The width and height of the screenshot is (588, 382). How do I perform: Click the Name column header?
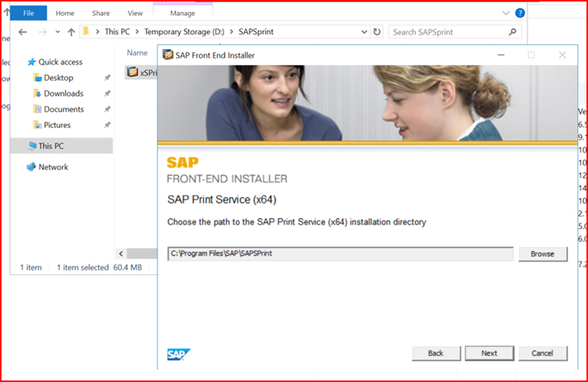[x=137, y=53]
